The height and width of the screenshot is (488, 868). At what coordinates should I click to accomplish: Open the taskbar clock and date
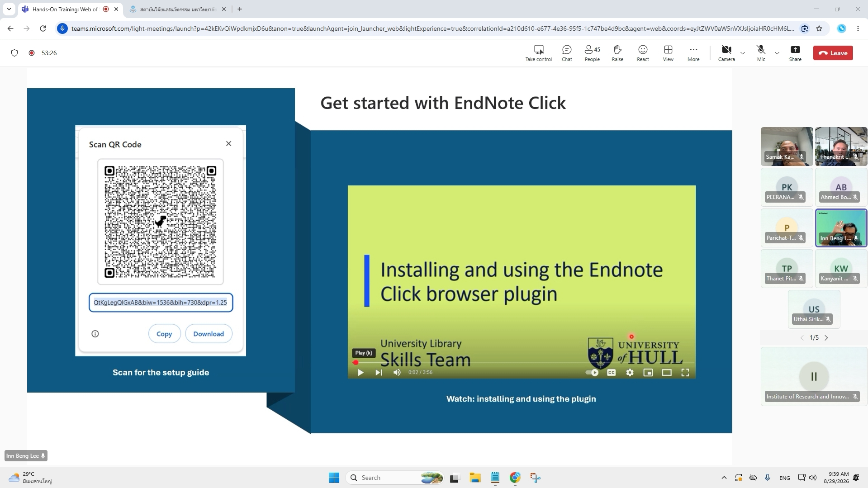836,478
